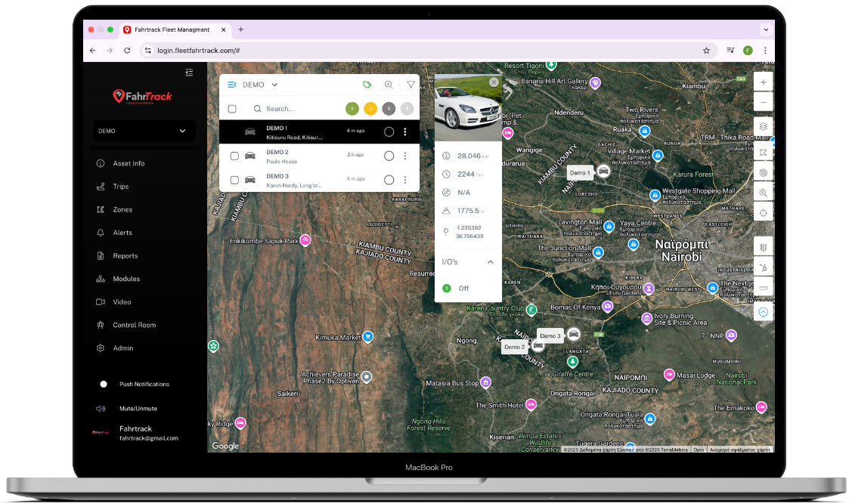
Task: Select the draw zone polygon tool
Action: pos(764,152)
